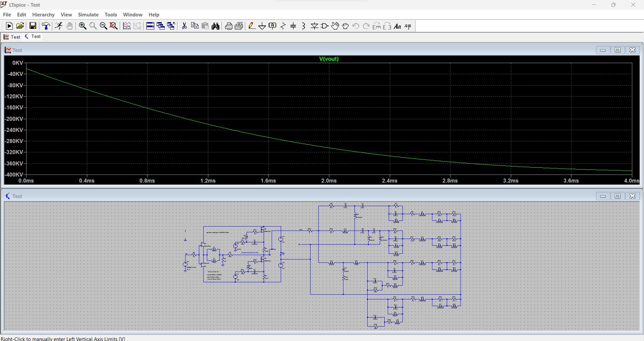
Task: Click the V(vout) trace label
Action: tap(329, 59)
